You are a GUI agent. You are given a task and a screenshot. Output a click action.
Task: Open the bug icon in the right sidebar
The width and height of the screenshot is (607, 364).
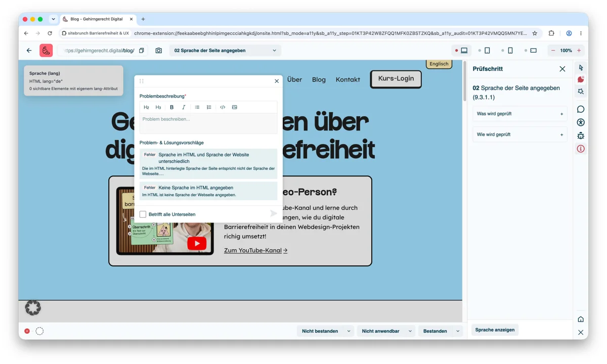[581, 135]
